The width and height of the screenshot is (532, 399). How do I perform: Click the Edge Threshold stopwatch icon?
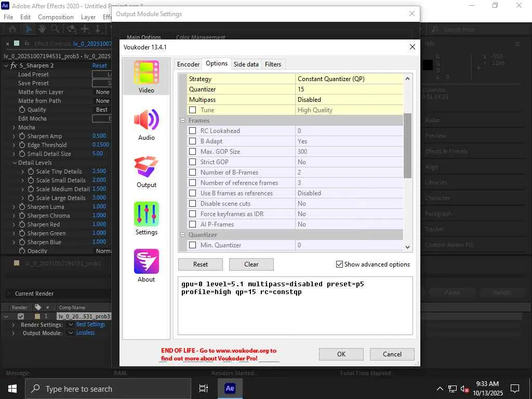click(x=22, y=145)
